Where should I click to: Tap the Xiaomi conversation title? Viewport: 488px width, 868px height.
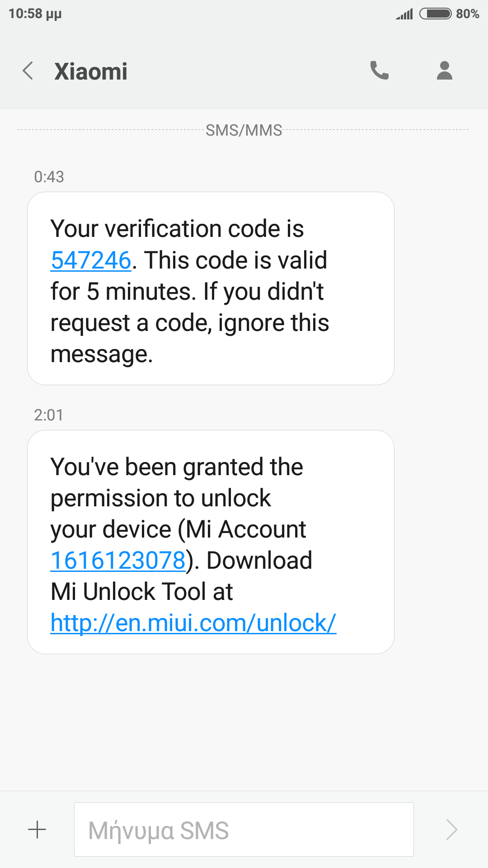pyautogui.click(x=91, y=71)
